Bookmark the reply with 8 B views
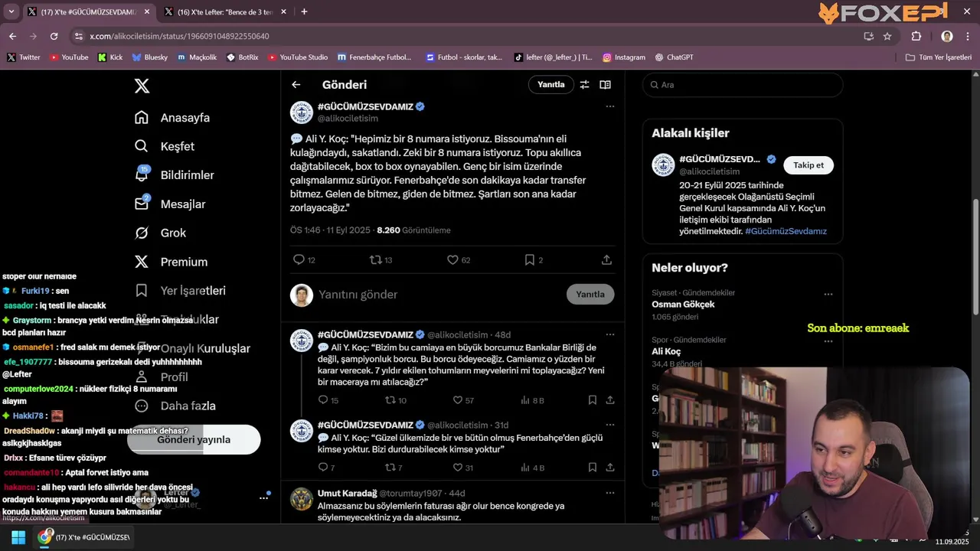 593,400
